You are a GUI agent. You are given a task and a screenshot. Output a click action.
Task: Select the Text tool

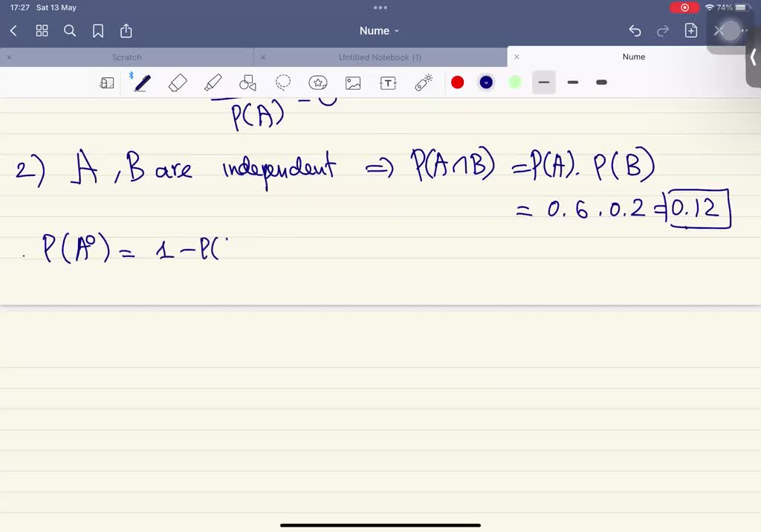[x=388, y=82]
